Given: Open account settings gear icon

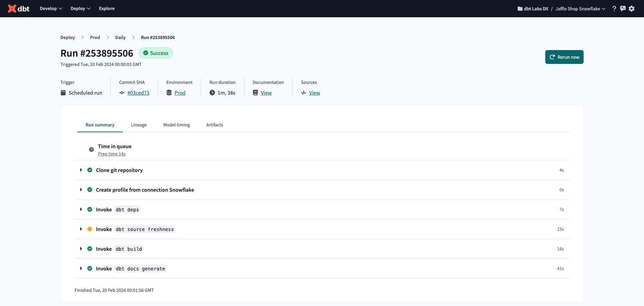Looking at the screenshot, I should click(x=632, y=9).
